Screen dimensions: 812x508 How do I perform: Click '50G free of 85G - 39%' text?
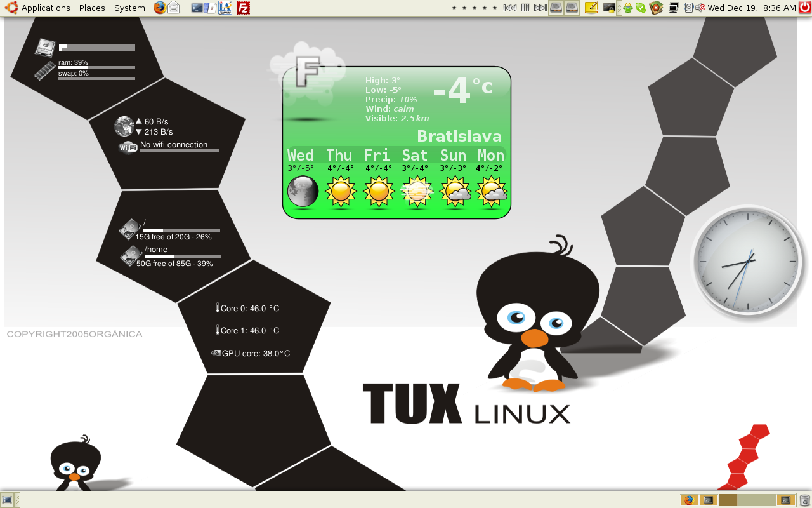click(174, 264)
